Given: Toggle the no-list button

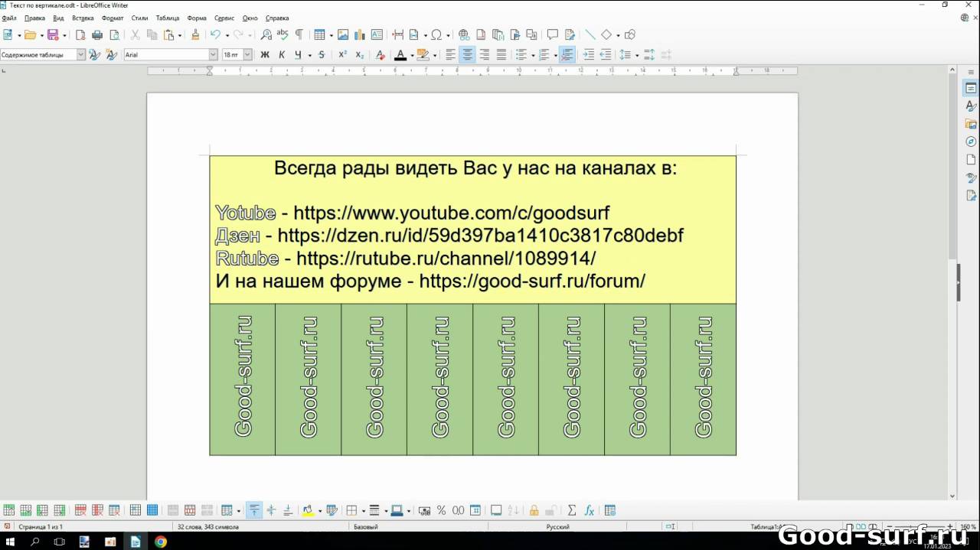Looking at the screenshot, I should tap(567, 54).
